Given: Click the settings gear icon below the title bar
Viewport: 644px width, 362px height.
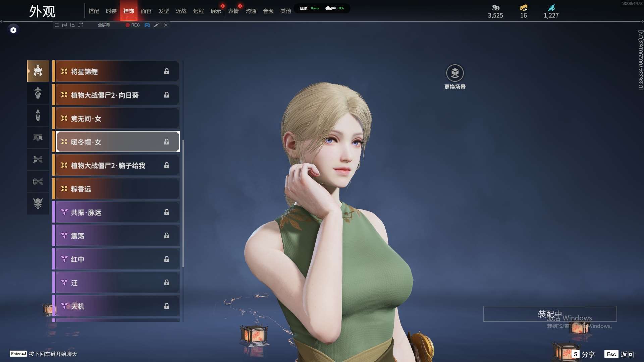Looking at the screenshot, I should [x=13, y=30].
